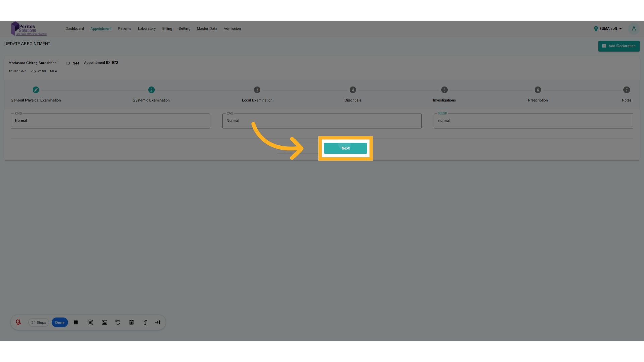The height and width of the screenshot is (362, 644).
Task: Click the undo/restart arrow icon in recorder
Action: 118,322
